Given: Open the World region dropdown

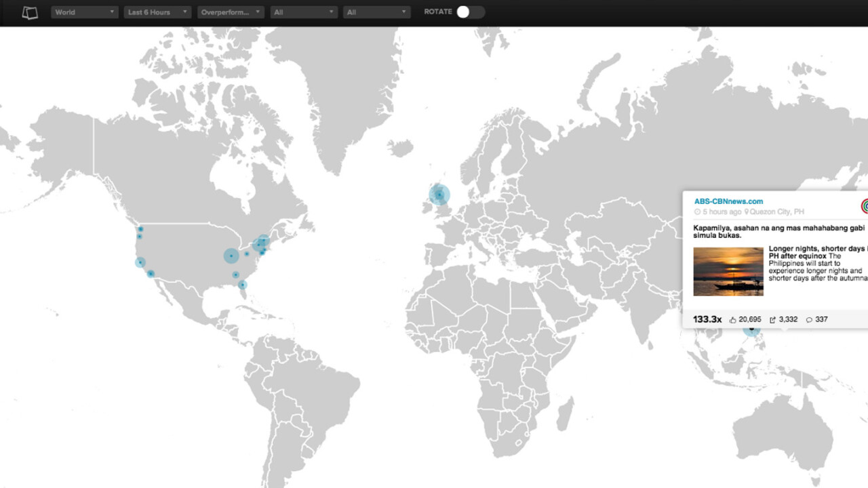Looking at the screenshot, I should point(85,12).
